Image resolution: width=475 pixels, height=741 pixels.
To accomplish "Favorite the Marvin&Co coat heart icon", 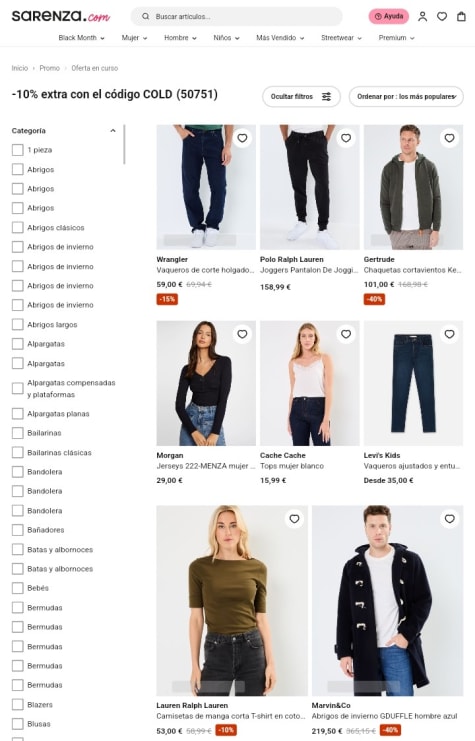I will [449, 519].
